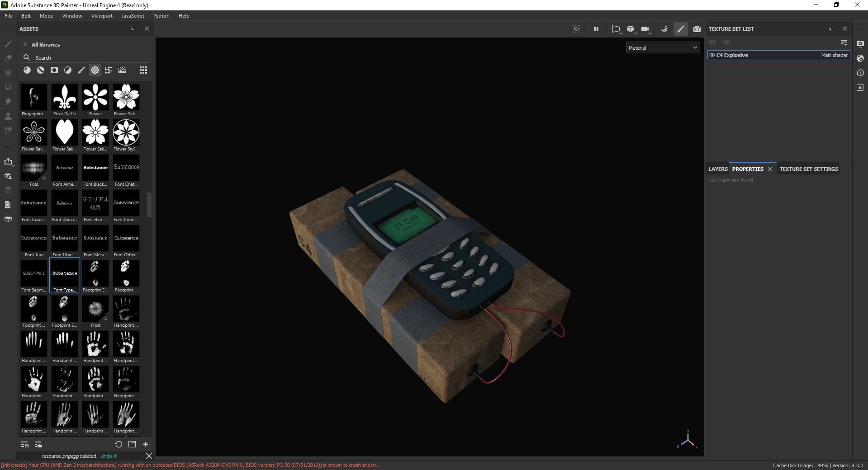The height and width of the screenshot is (470, 868).
Task: Click the Search field magnifier in Assets
Action: point(26,57)
